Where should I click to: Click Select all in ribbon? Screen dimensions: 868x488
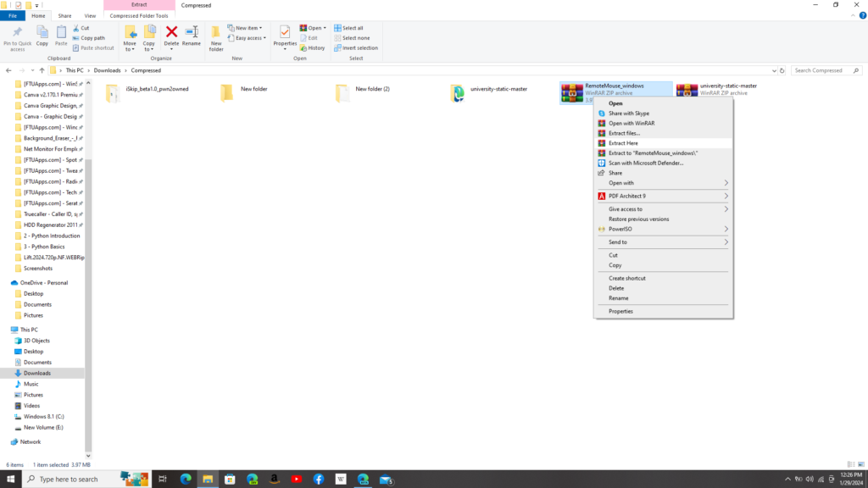click(348, 28)
